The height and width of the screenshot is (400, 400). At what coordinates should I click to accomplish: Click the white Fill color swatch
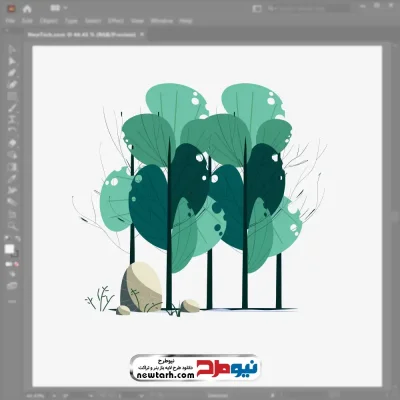tap(9, 249)
